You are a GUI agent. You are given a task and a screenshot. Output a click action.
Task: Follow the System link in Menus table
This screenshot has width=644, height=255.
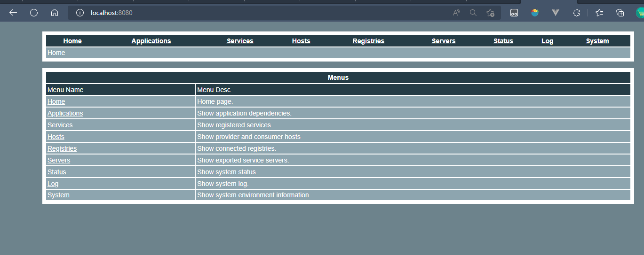point(58,195)
